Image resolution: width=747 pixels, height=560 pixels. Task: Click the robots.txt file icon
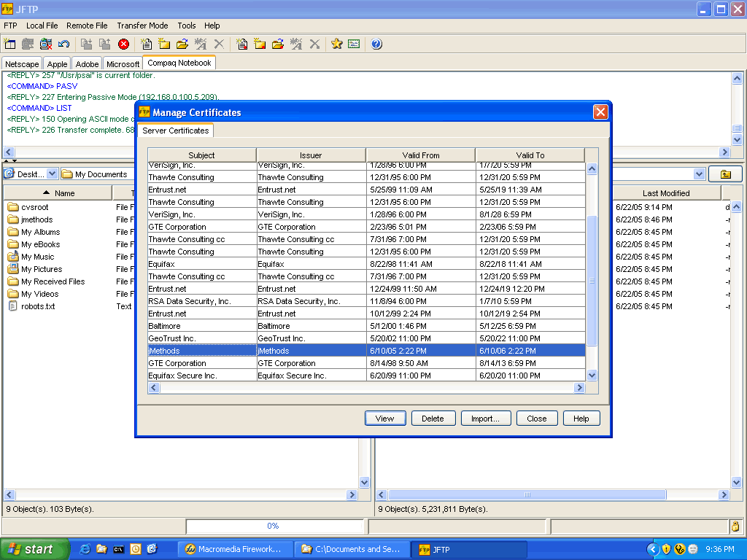click(13, 306)
